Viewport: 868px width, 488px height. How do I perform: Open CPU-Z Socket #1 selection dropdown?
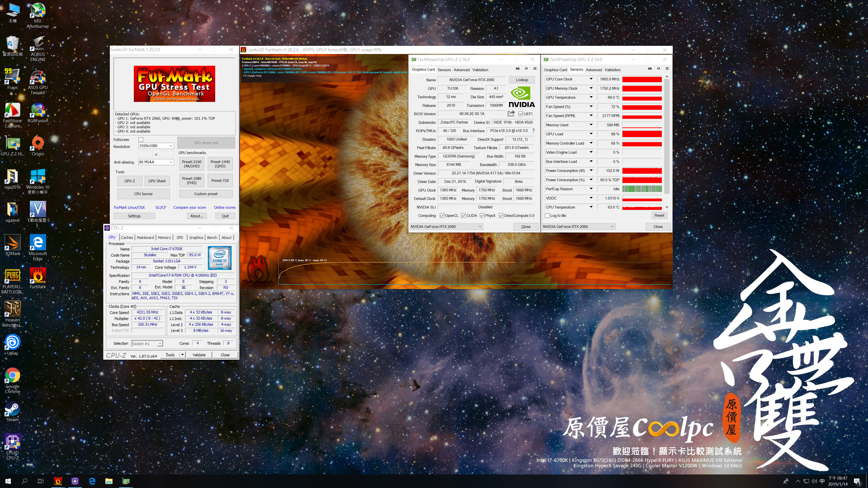(147, 343)
